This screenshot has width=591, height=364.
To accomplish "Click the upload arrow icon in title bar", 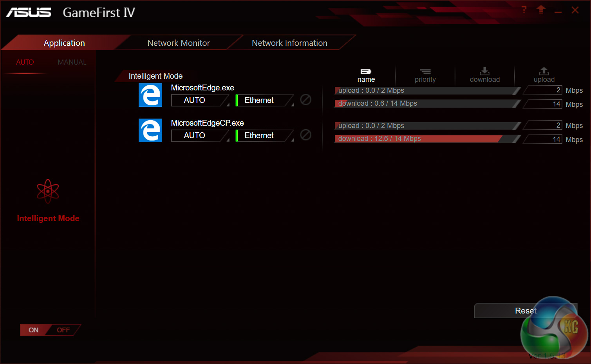I will pyautogui.click(x=541, y=10).
